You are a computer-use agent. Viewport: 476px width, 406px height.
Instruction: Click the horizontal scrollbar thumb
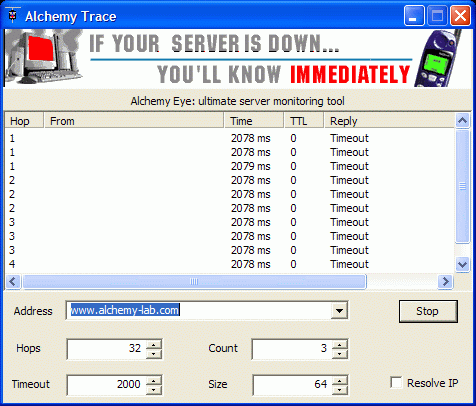[x=194, y=282]
